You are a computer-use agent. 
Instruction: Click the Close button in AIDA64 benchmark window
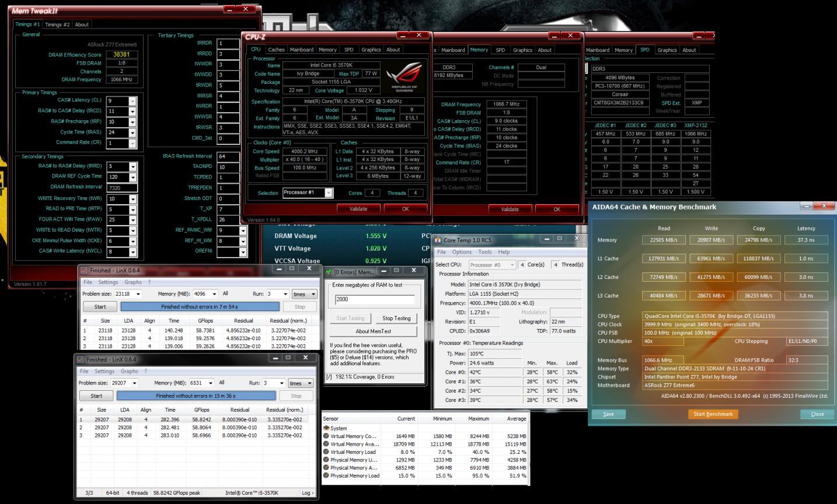(x=817, y=414)
